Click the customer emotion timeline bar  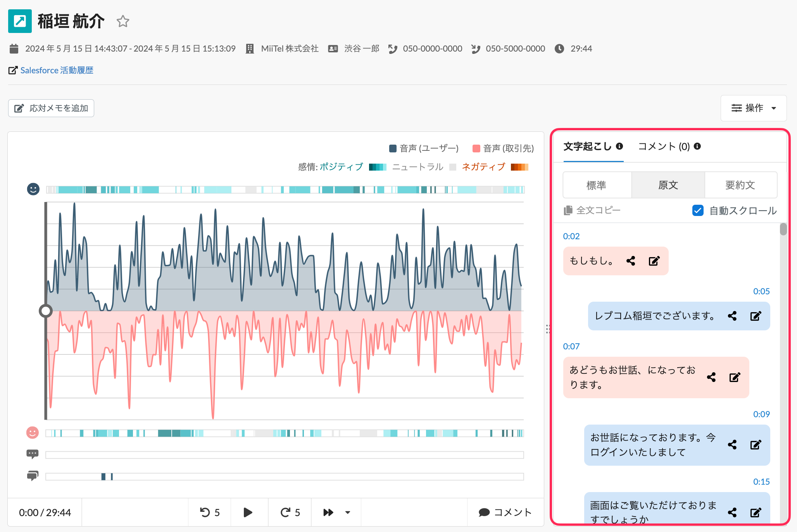tap(285, 433)
